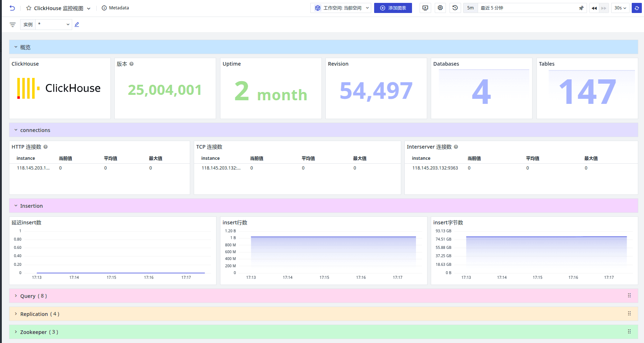Sort HTTP 连接数 by 当前值 column

click(x=66, y=158)
